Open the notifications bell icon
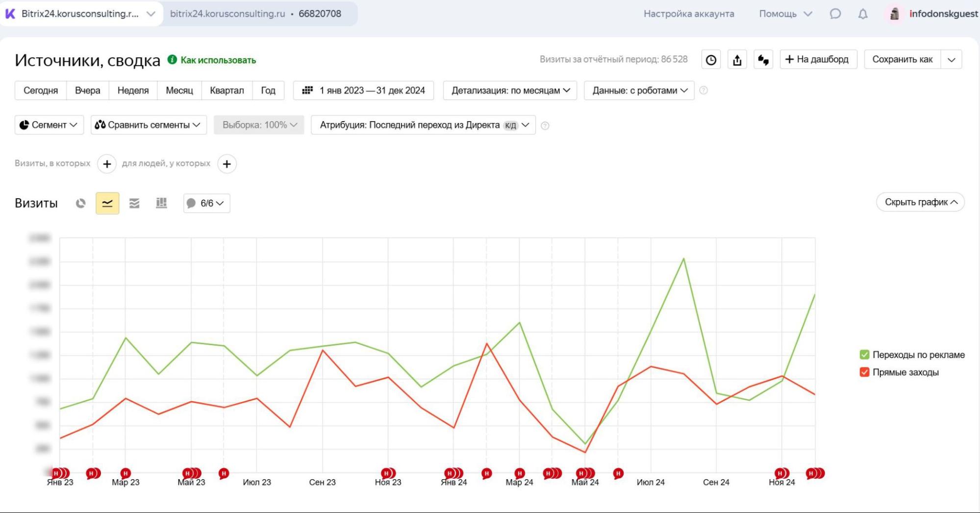 (x=863, y=14)
